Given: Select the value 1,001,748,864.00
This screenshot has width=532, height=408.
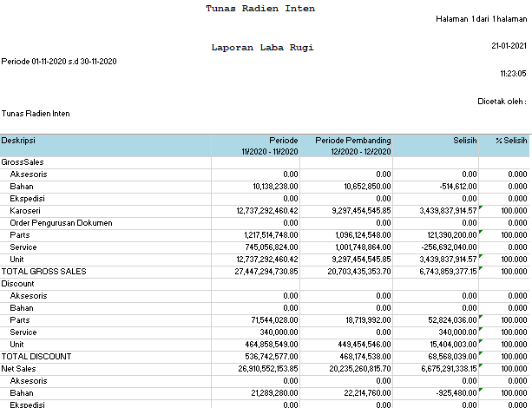Looking at the screenshot, I should pyautogui.click(x=363, y=247).
